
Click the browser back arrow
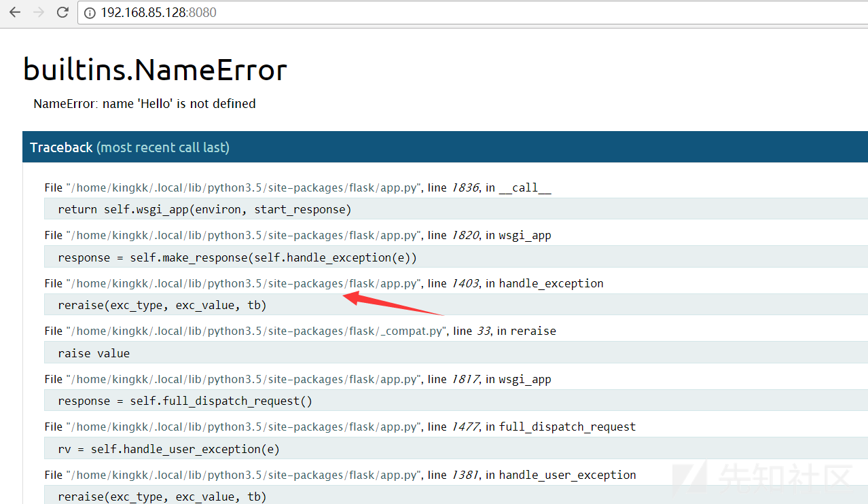15,12
